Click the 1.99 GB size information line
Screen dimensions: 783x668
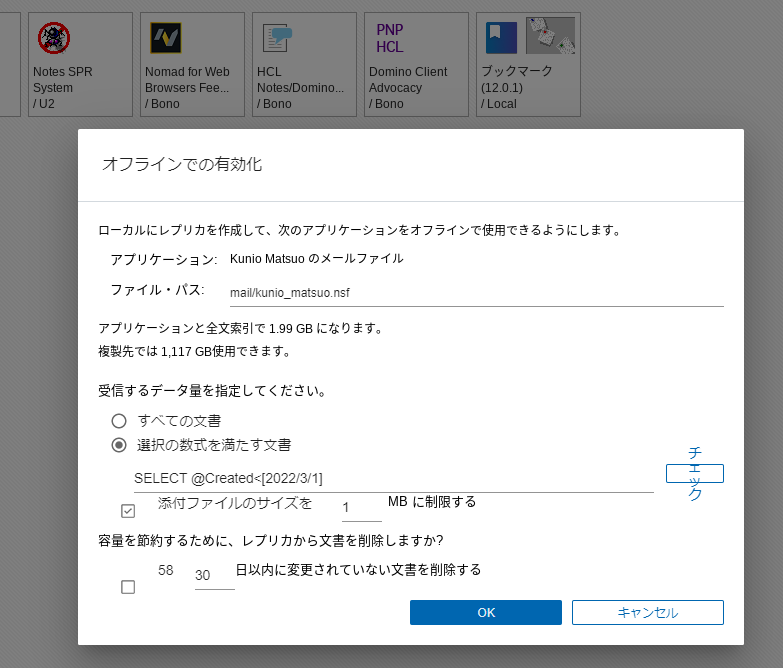pyautogui.click(x=240, y=329)
